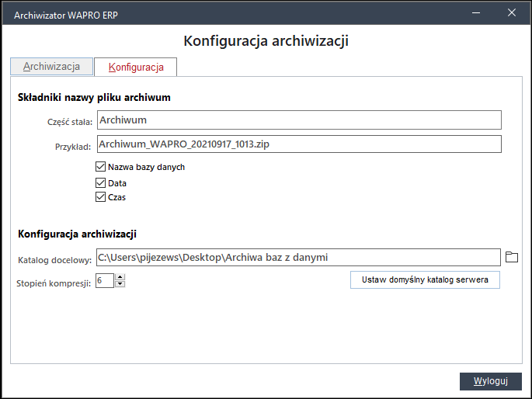This screenshot has width=532, height=399.
Task: Click into the Część stała input field
Action: tap(299, 120)
